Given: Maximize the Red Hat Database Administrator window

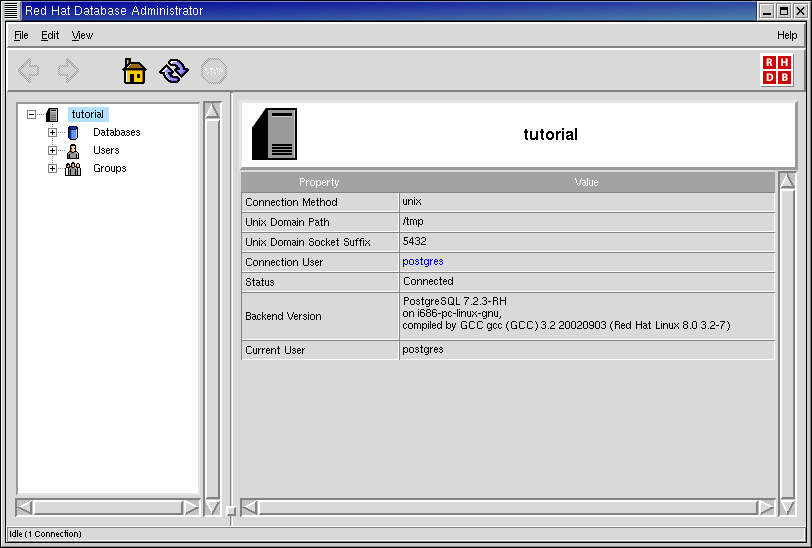Looking at the screenshot, I should click(784, 11).
